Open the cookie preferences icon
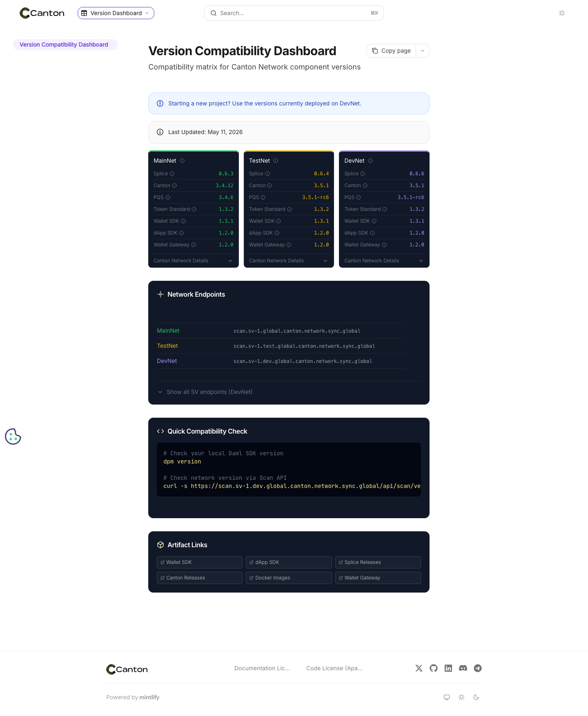 click(13, 436)
